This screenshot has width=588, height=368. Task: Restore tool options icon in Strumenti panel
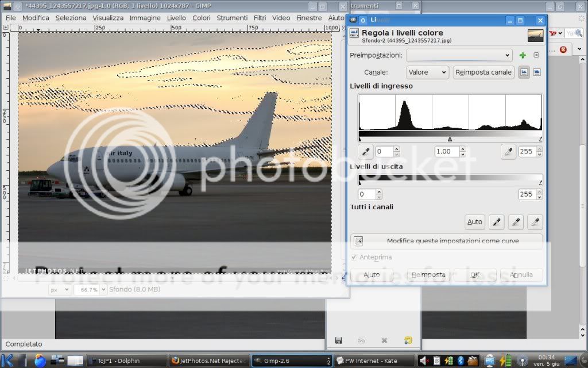(361, 340)
